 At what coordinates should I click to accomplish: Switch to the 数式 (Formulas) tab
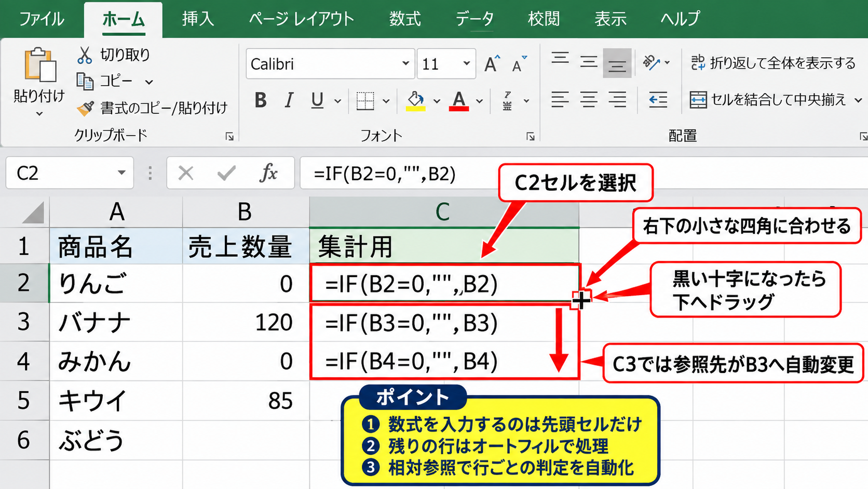(405, 19)
